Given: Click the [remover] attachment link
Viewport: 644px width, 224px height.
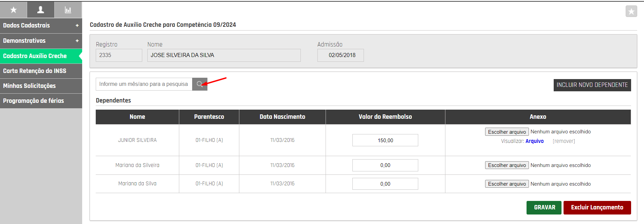Looking at the screenshot, I should coord(564,141).
